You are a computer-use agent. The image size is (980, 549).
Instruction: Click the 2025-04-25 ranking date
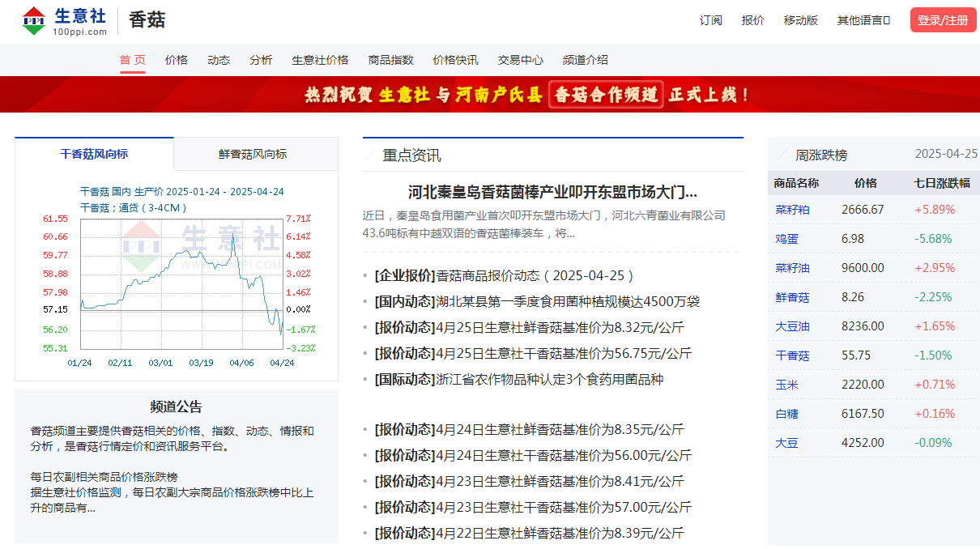pos(946,154)
